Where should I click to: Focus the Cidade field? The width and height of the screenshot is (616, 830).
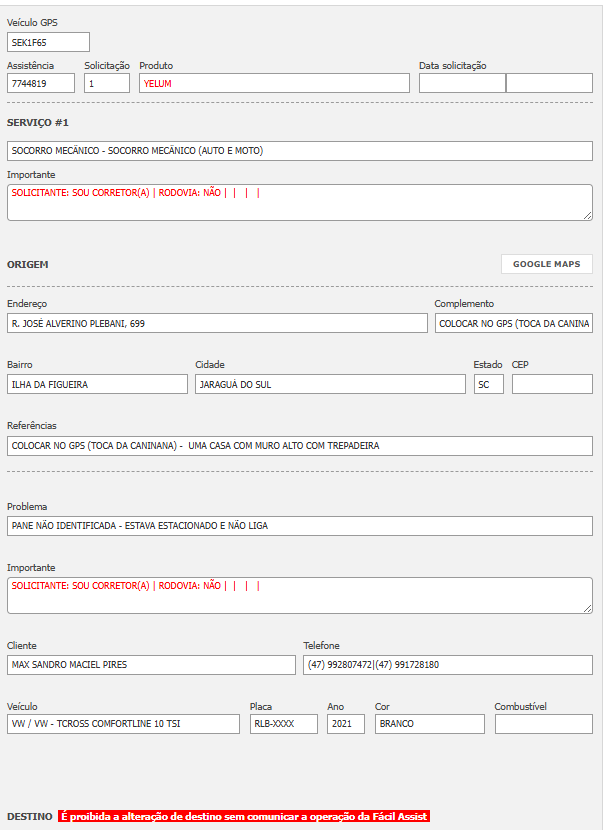coord(330,384)
